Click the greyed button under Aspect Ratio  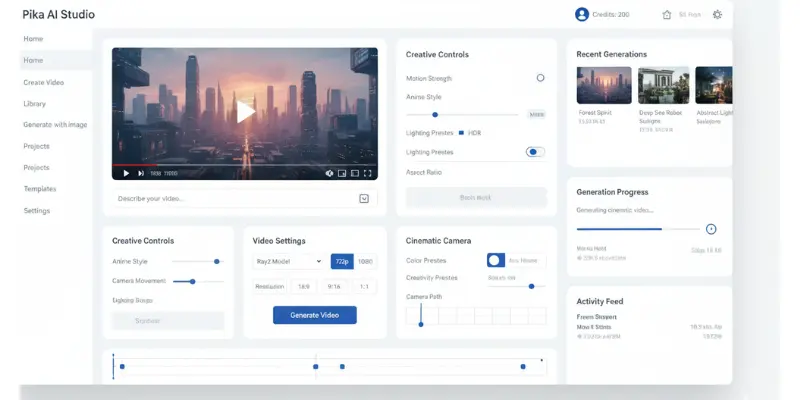point(476,197)
